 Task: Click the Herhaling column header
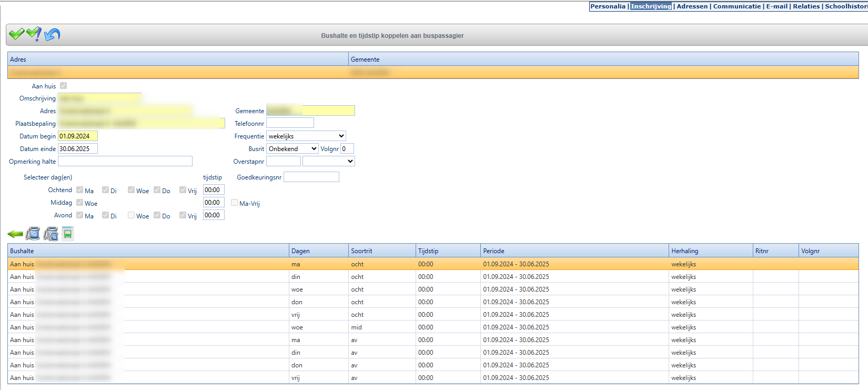[x=711, y=251]
